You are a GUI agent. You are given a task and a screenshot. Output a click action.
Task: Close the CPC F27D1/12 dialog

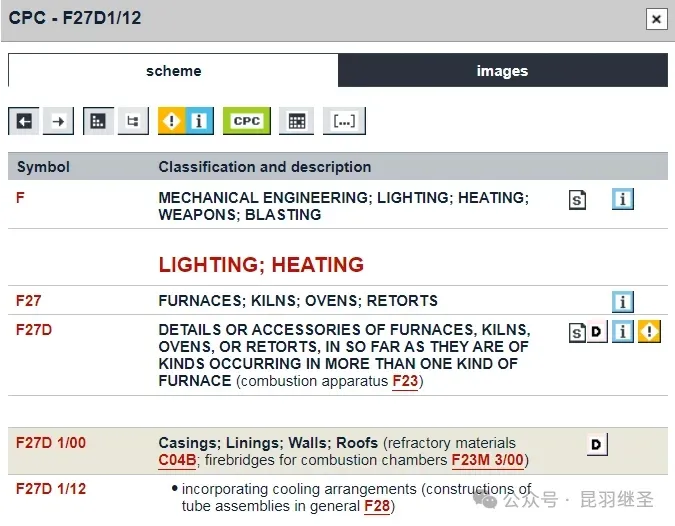pos(656,18)
